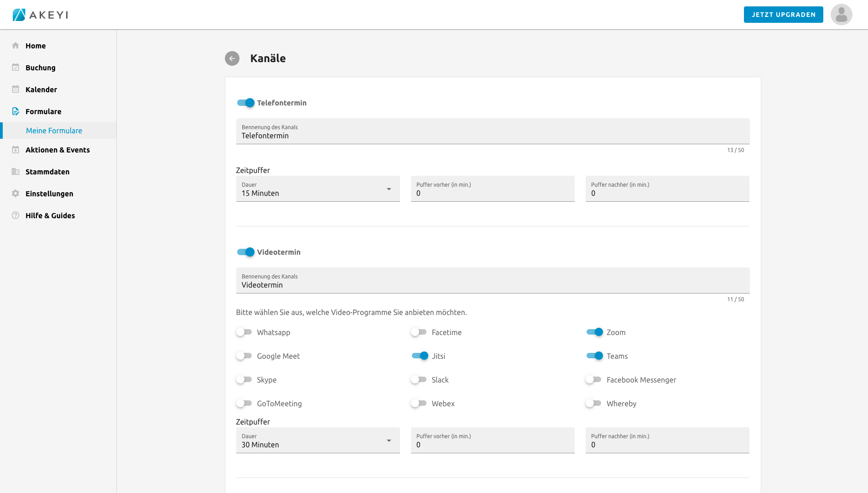868x493 pixels.
Task: Click the Einstellungen gear icon
Action: (16, 194)
